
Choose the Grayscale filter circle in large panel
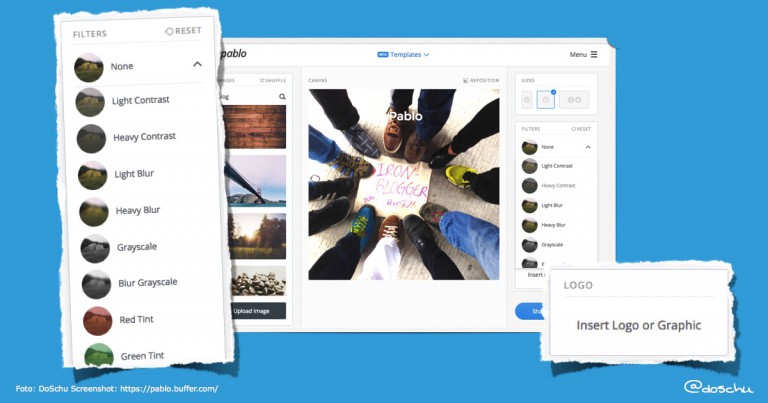tap(95, 248)
